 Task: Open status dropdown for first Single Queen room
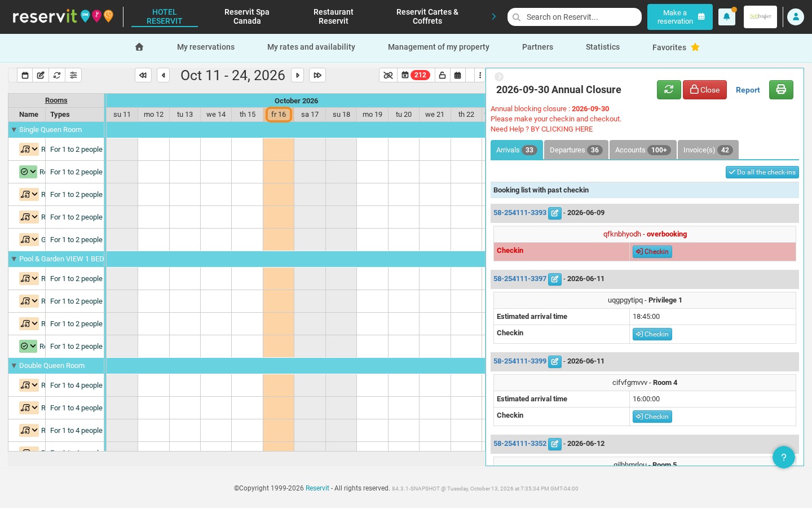pyautogui.click(x=29, y=150)
